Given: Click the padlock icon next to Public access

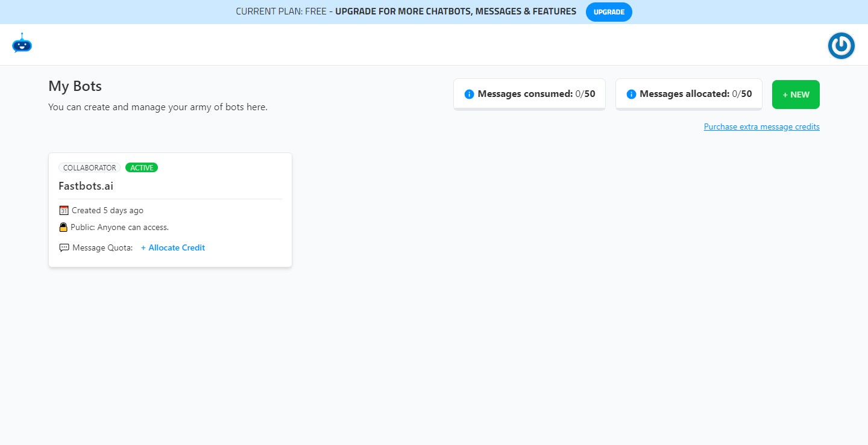Looking at the screenshot, I should [63, 227].
